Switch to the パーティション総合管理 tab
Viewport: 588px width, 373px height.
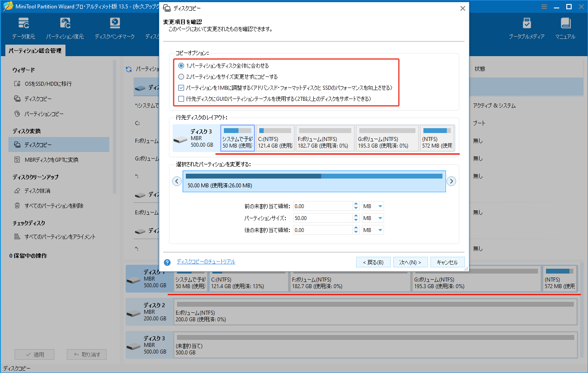[35, 50]
